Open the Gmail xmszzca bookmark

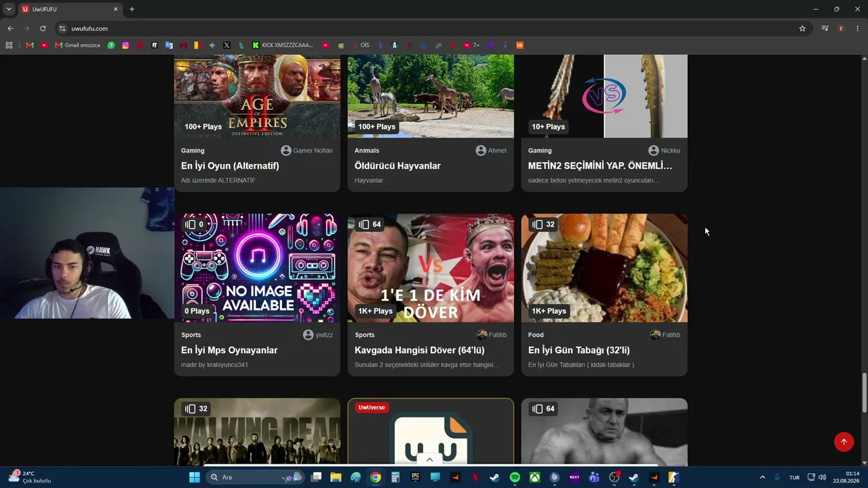(77, 45)
